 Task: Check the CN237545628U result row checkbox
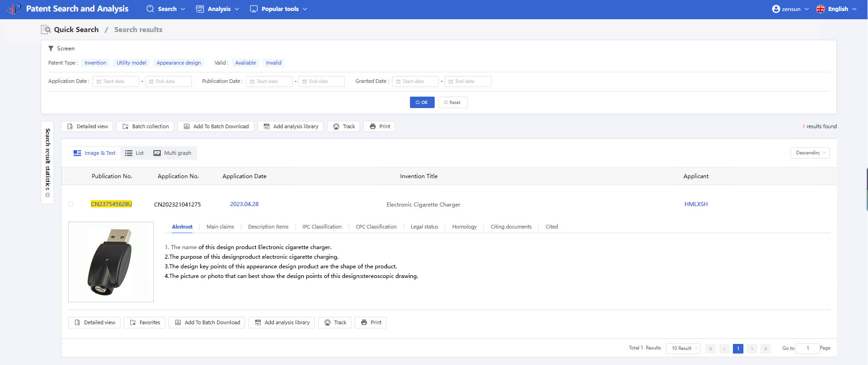71,204
